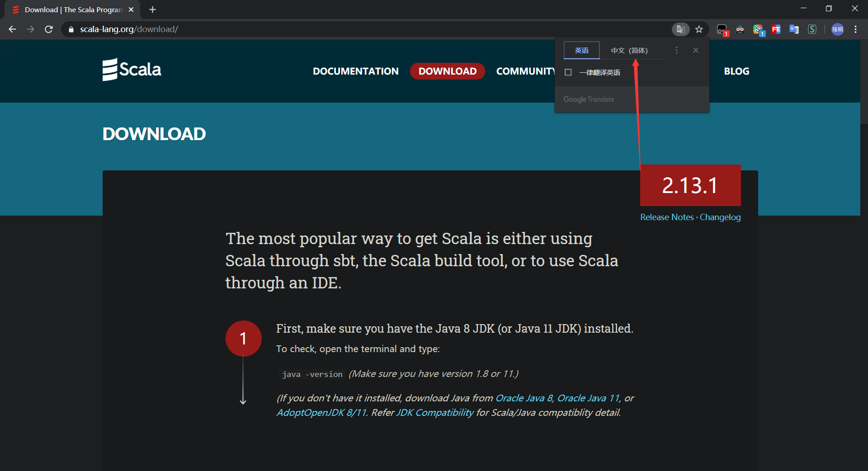Click the Scala logo
The width and height of the screenshot is (868, 471).
coord(132,70)
